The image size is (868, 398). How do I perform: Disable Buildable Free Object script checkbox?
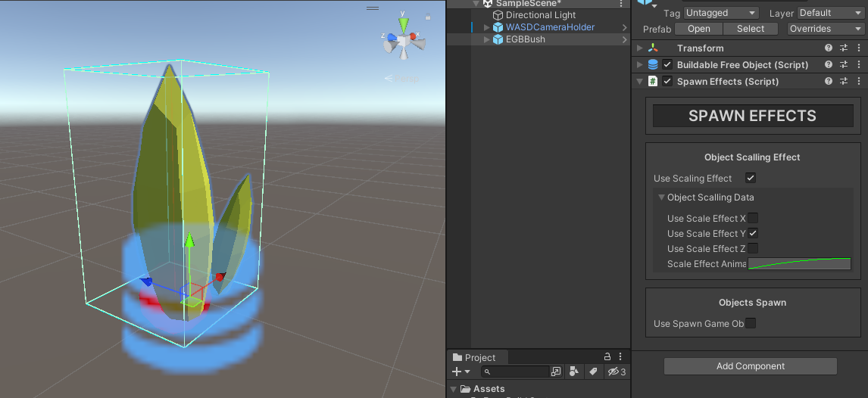point(667,64)
